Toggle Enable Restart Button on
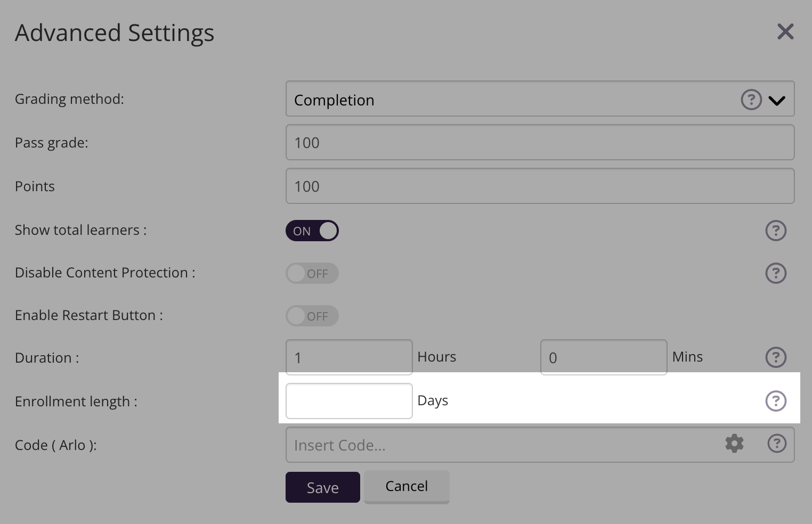812x524 pixels. 312,316
